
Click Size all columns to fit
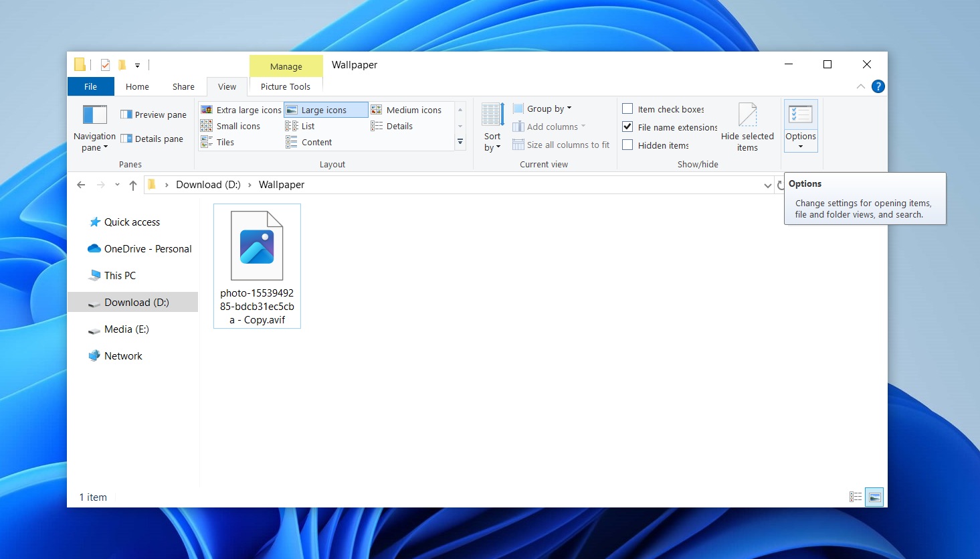pyautogui.click(x=561, y=145)
